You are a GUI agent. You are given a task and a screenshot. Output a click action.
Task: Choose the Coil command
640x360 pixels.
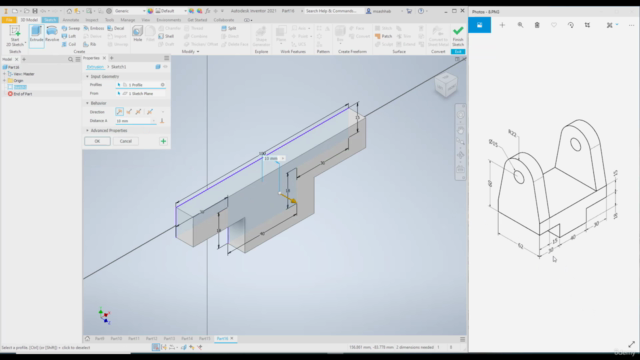pyautogui.click(x=69, y=44)
